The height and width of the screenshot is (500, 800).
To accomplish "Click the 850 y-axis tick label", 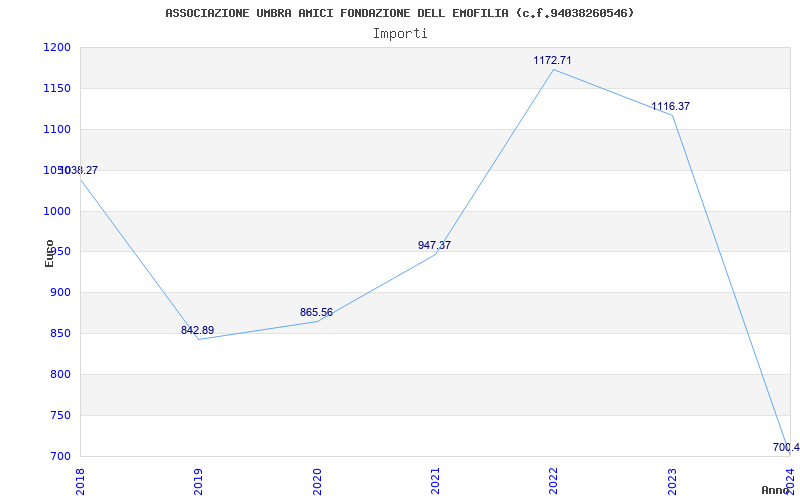I will 60,334.
